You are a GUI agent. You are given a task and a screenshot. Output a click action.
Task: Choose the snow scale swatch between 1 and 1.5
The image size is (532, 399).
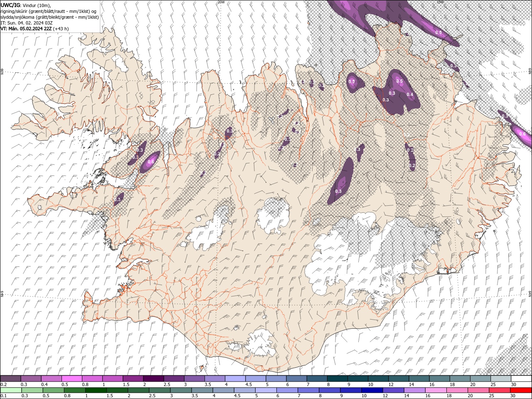point(112,379)
